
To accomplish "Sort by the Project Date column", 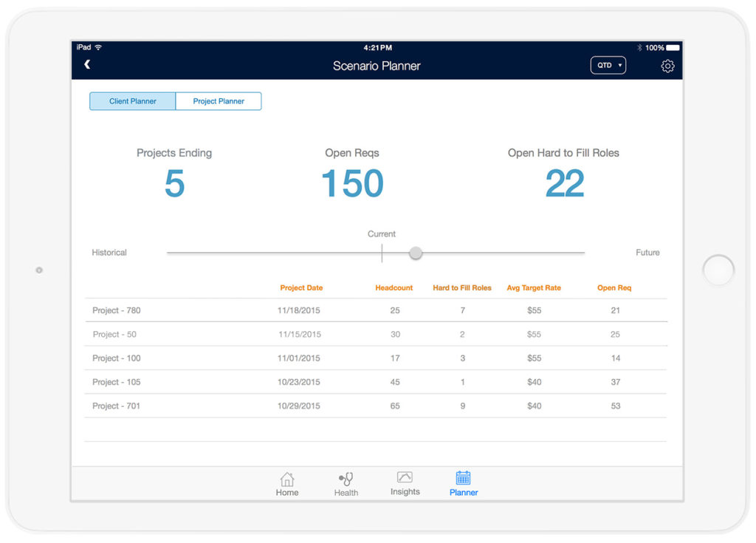I will (x=301, y=288).
